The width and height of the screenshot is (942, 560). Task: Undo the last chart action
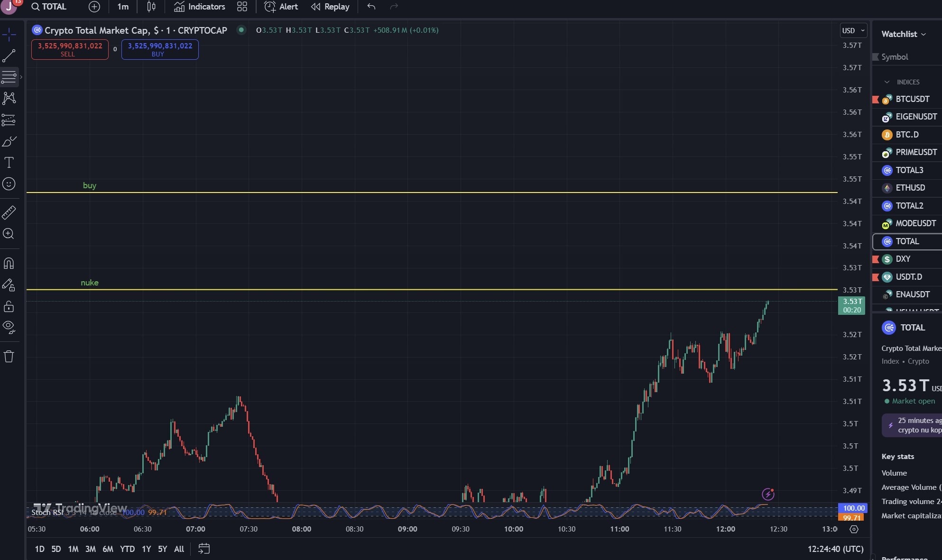coord(371,7)
